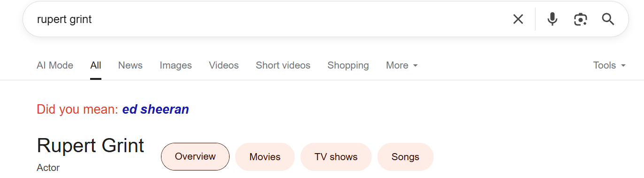Open image search with the camera lens icon

[581, 19]
